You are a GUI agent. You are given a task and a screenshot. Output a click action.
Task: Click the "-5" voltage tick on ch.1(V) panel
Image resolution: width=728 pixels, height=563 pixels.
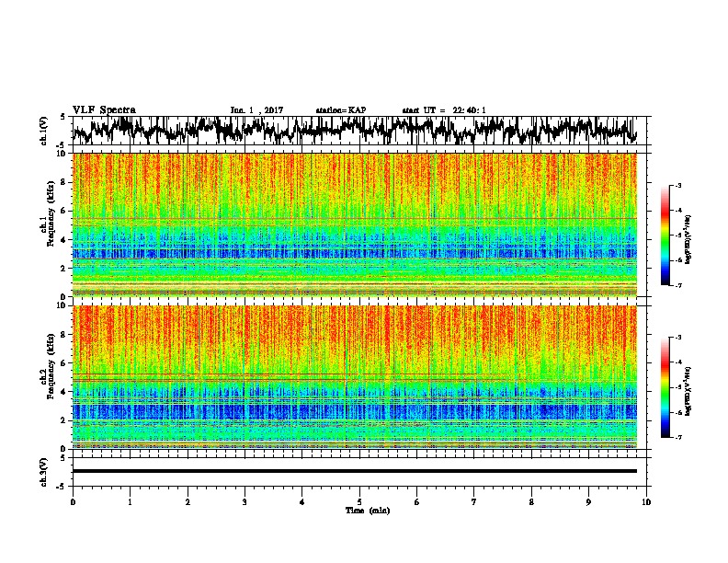pyautogui.click(x=62, y=145)
